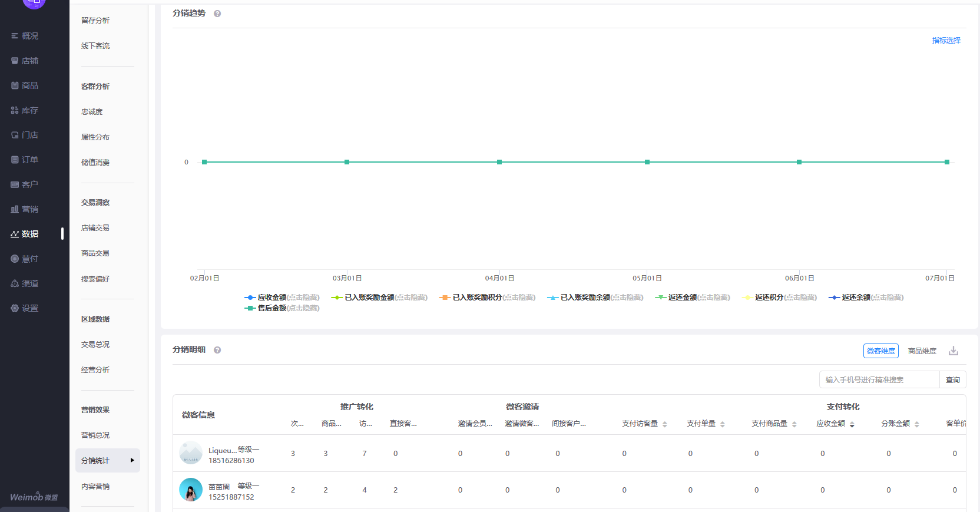This screenshot has width=980, height=512.
Task: Open the 店铺 section in sidebar
Action: pyautogui.click(x=25, y=61)
